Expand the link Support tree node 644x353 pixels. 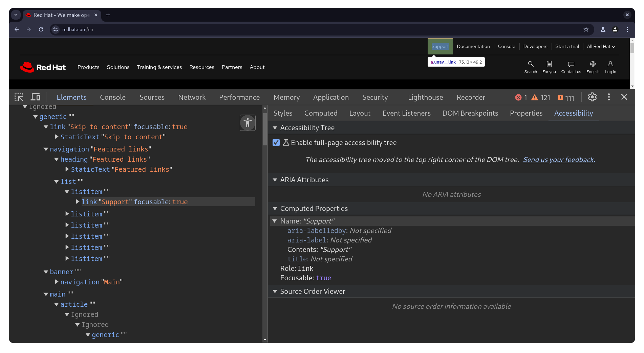(77, 202)
